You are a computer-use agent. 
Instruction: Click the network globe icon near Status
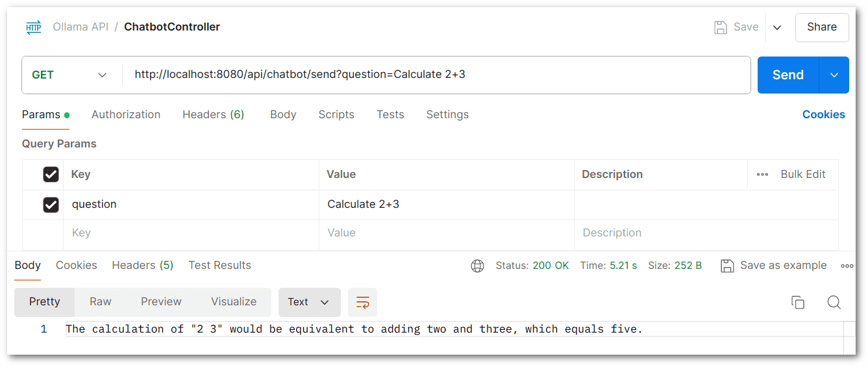pyautogui.click(x=478, y=266)
